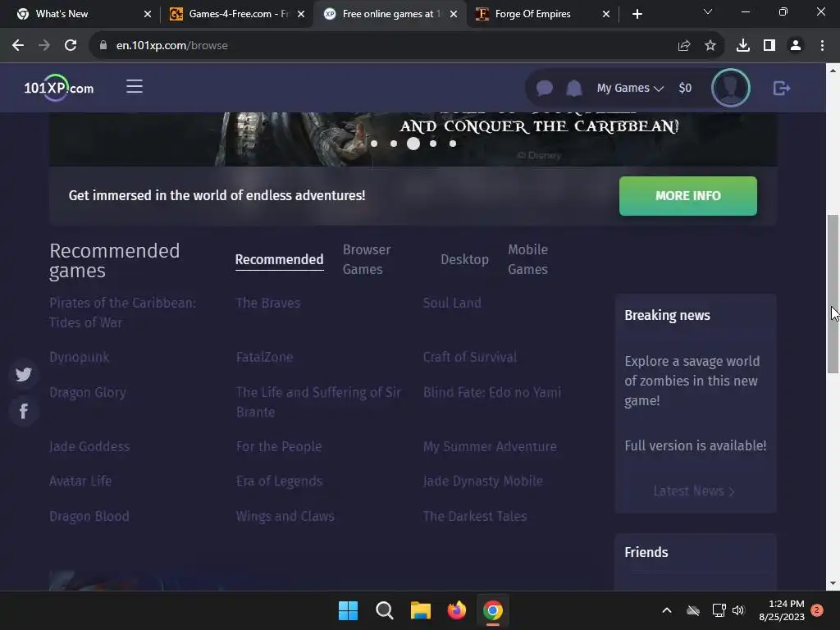Go back to the previous page
Viewport: 840px width, 630px height.
(18, 46)
